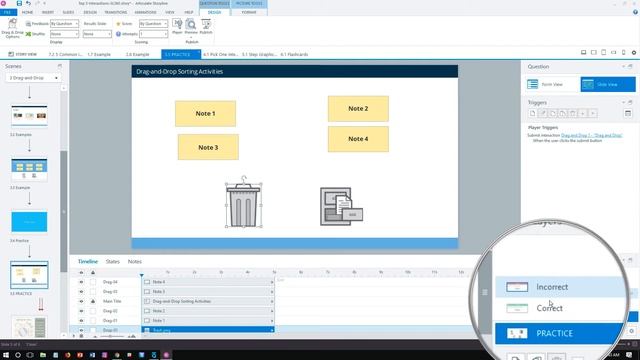Open the TRANSITIONS ribbon tab

116,12
